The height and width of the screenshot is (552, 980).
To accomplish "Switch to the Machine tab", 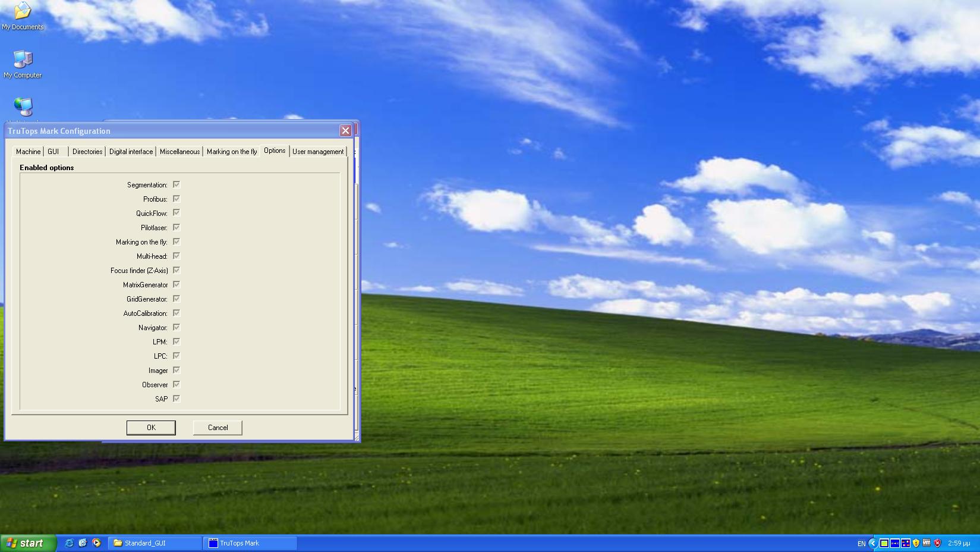I will coord(28,152).
